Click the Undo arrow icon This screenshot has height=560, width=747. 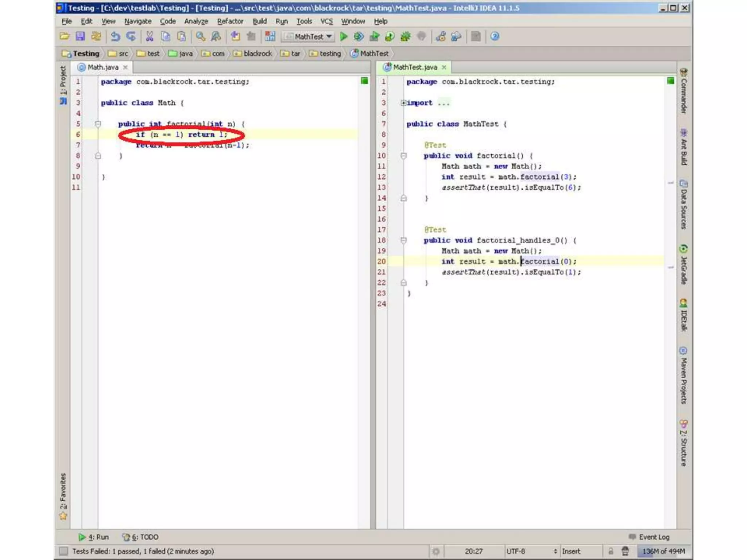click(115, 36)
